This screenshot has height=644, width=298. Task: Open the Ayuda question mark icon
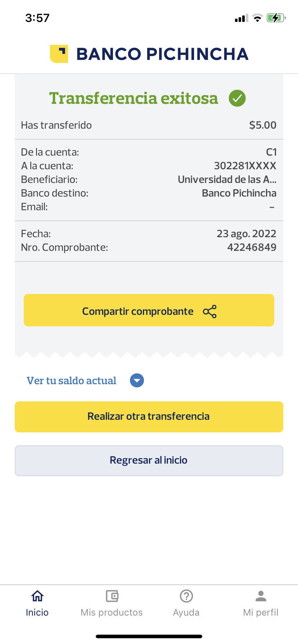tap(186, 596)
